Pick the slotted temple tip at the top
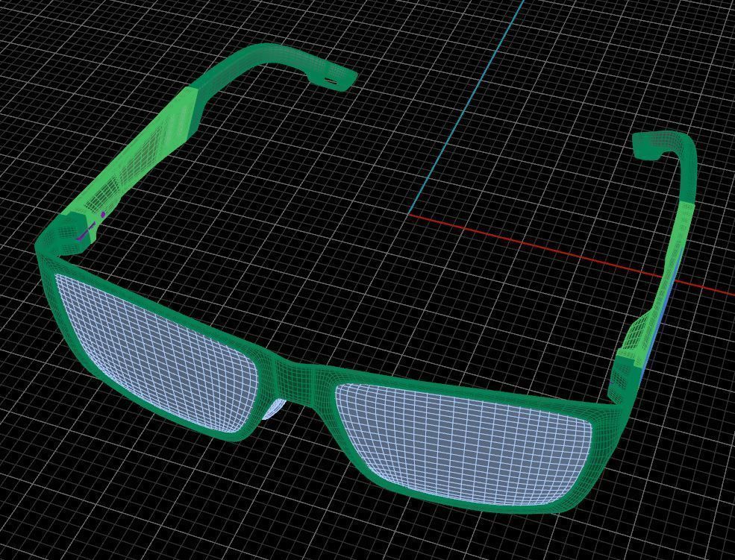 pos(334,78)
